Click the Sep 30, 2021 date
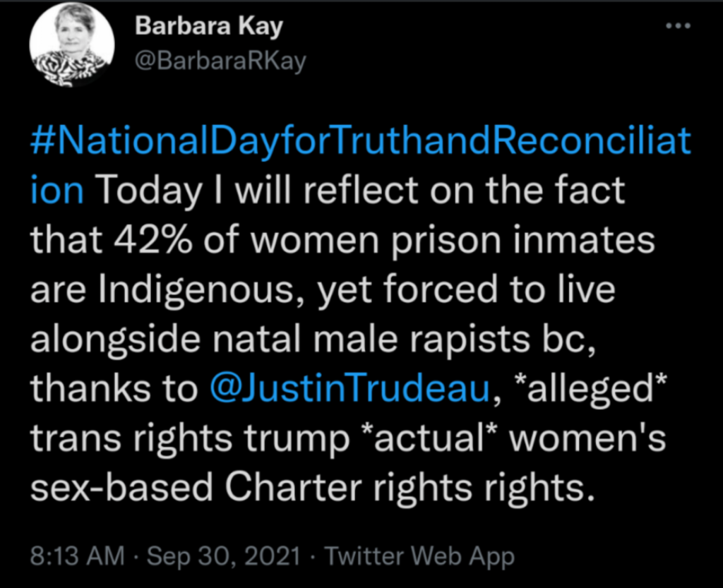This screenshot has height=588, width=723. click(224, 556)
